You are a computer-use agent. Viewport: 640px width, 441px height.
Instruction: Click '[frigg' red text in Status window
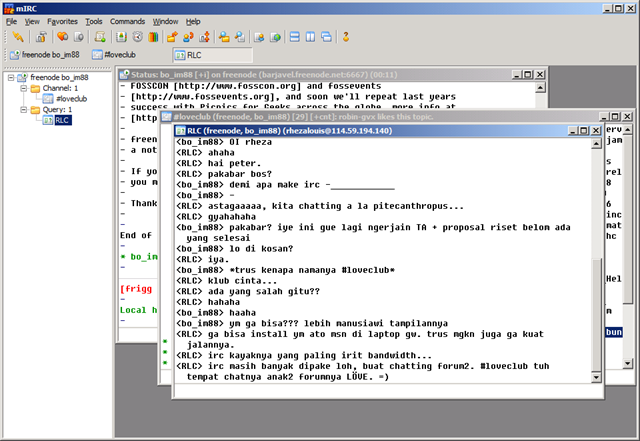pyautogui.click(x=136, y=289)
